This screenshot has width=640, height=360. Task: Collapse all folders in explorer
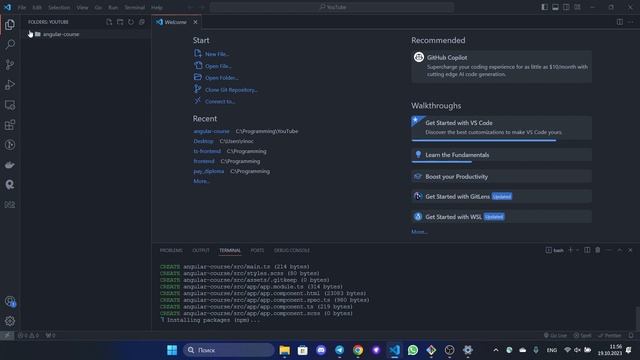pos(142,22)
